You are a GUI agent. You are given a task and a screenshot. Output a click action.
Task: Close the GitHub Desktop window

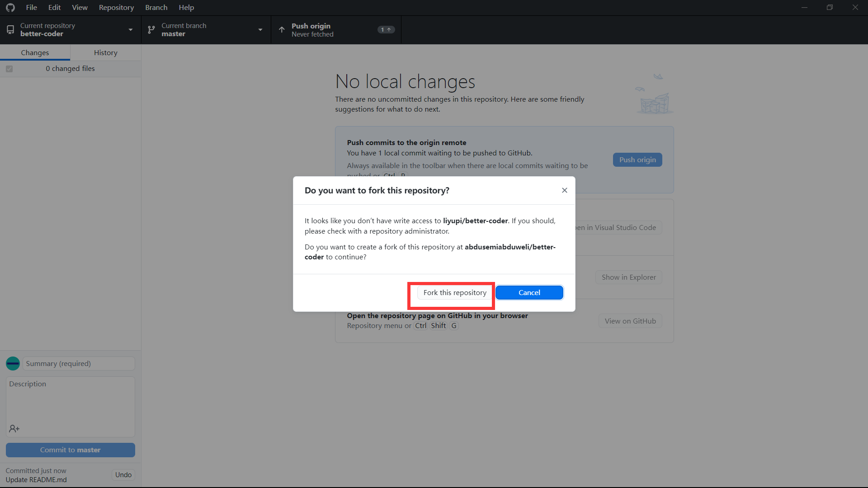pyautogui.click(x=855, y=8)
